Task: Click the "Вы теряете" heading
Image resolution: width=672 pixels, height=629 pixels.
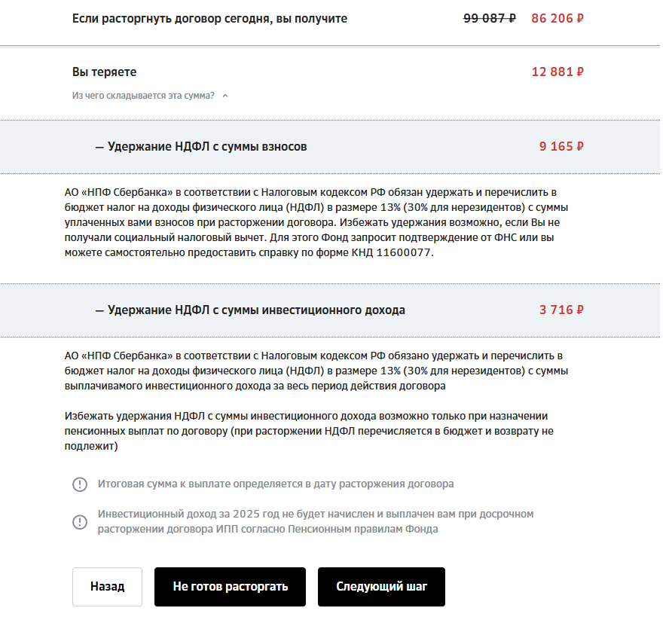Action: [104, 72]
